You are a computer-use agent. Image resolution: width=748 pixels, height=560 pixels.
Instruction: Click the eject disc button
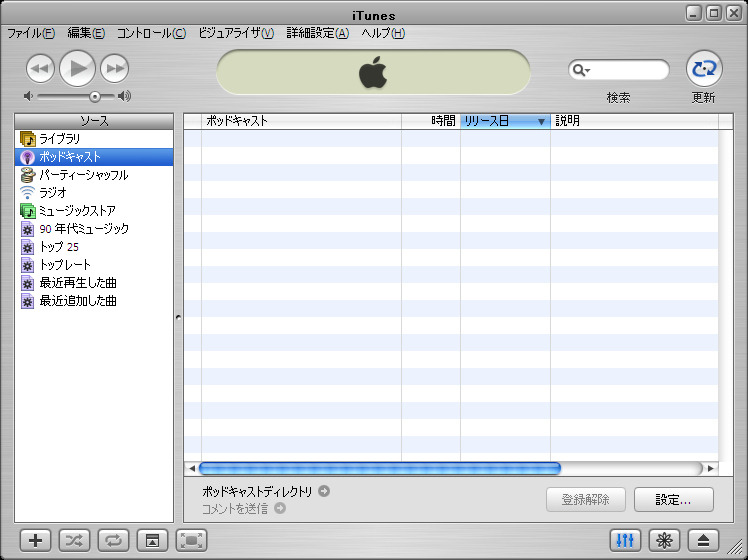(x=704, y=540)
